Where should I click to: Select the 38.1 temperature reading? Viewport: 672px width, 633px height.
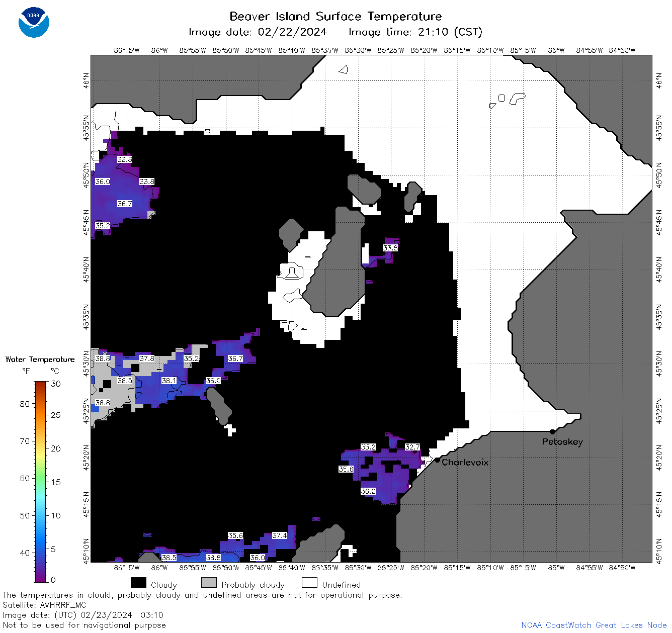coord(169,381)
